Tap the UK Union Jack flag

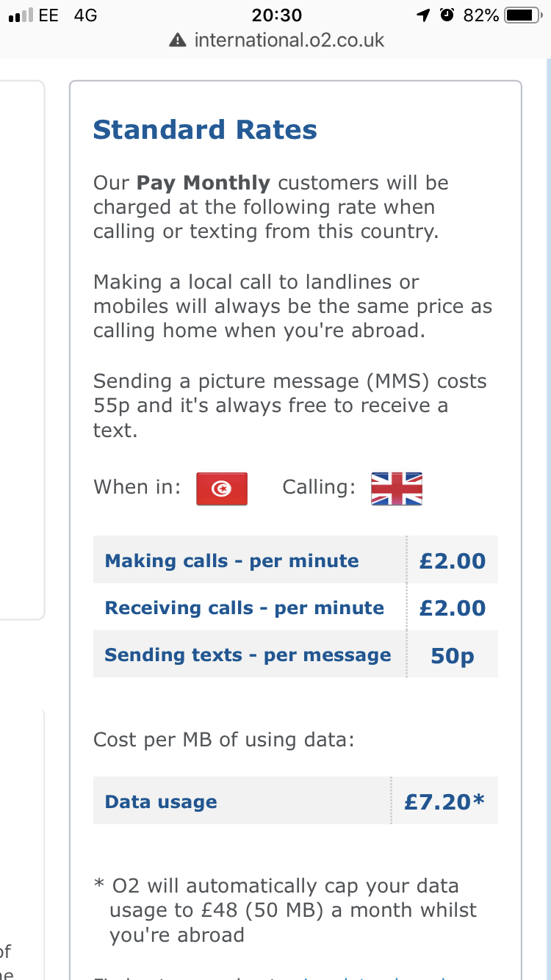pyautogui.click(x=397, y=489)
